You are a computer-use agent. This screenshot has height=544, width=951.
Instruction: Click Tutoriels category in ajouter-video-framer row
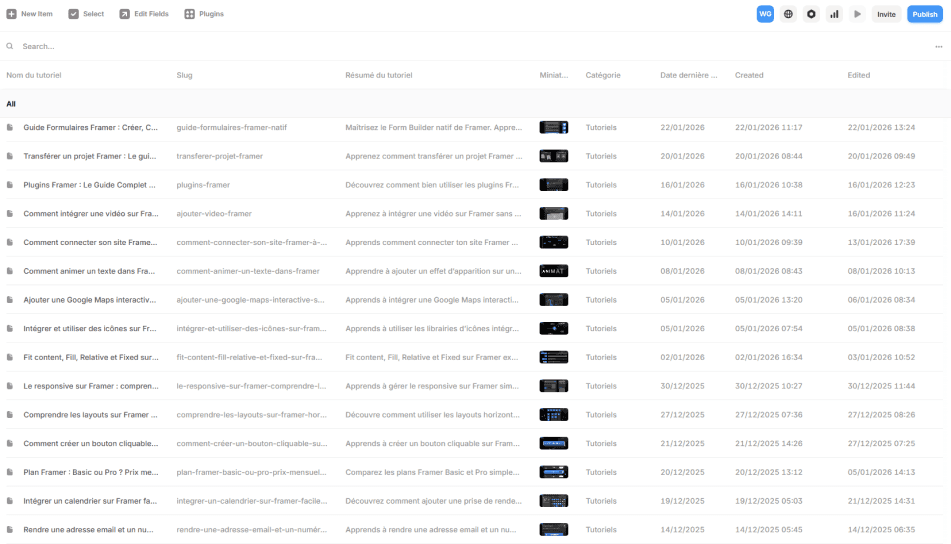pyautogui.click(x=601, y=213)
